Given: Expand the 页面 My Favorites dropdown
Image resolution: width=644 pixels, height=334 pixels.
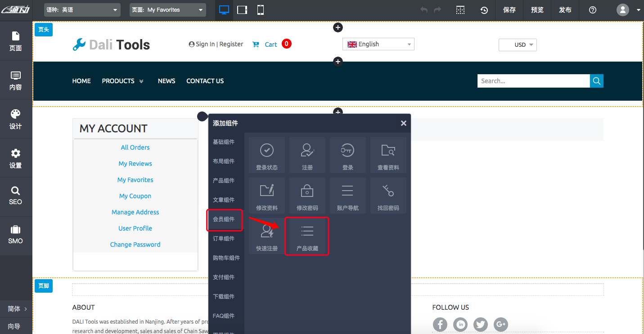Looking at the screenshot, I should tap(167, 10).
